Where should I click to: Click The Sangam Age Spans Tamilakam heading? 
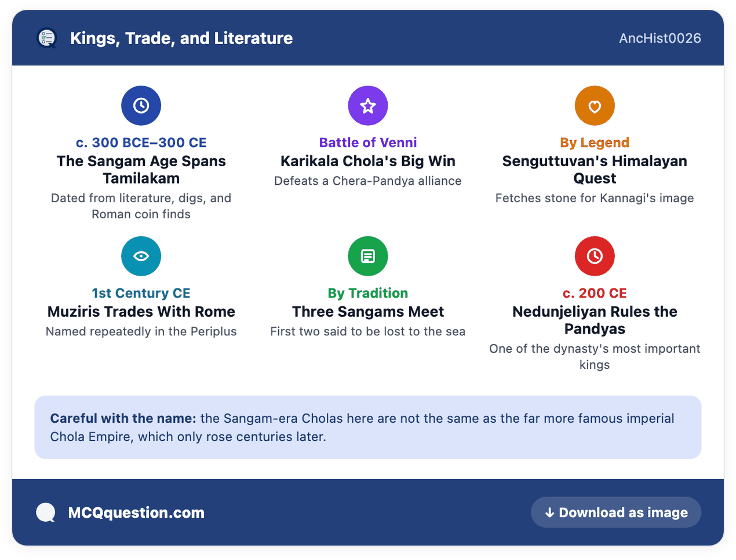[x=141, y=170]
